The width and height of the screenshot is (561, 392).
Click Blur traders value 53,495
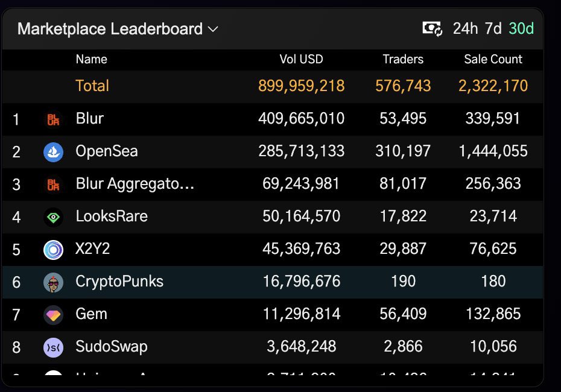403,118
